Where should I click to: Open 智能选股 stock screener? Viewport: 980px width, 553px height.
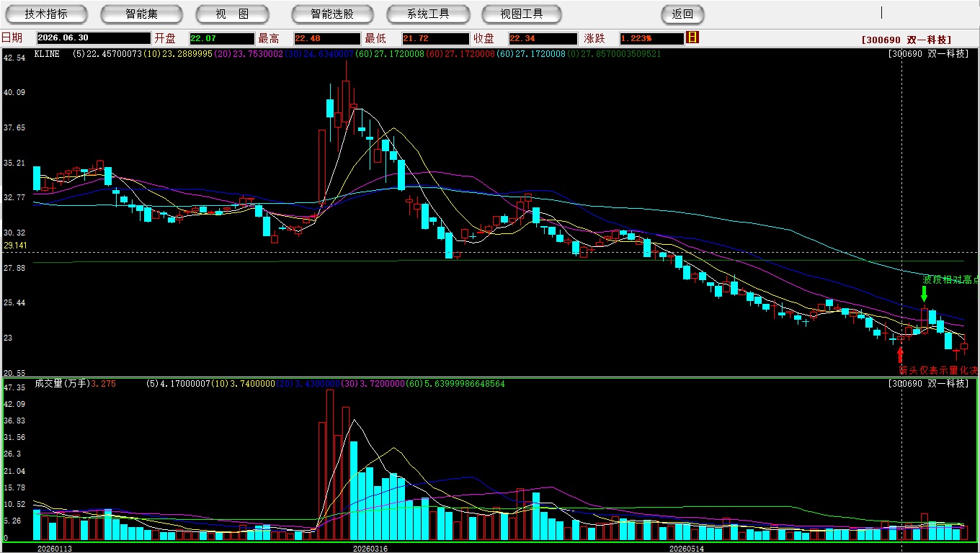point(332,14)
